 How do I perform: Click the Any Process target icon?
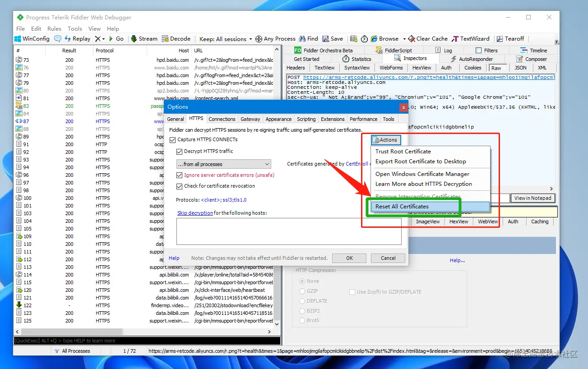point(259,39)
